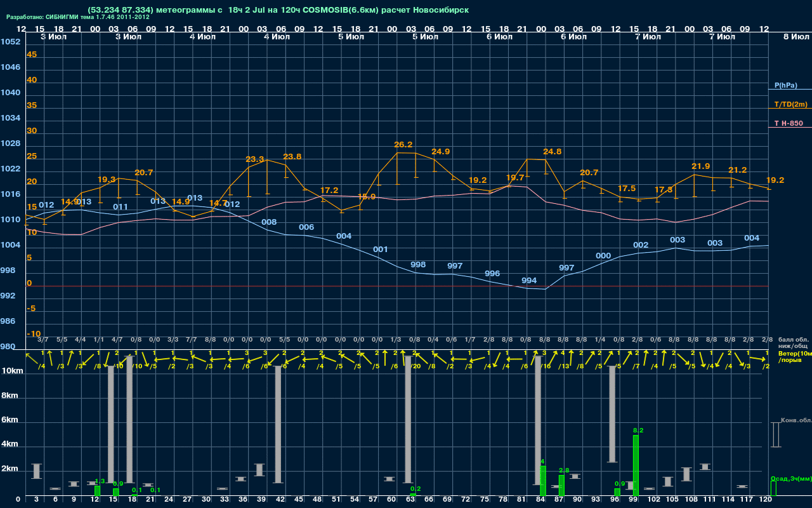Click the 'Ветер(10м)' wind legend label
The image size is (812, 508).
coord(795,353)
